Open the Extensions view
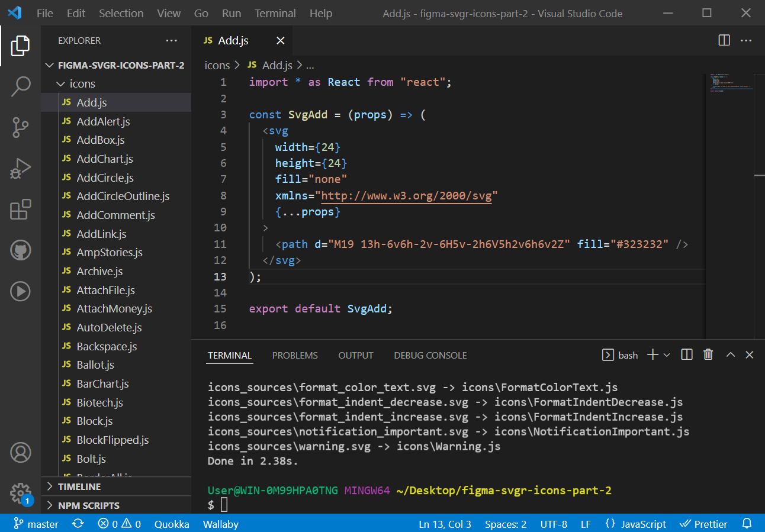The height and width of the screenshot is (532, 765). 20,209
